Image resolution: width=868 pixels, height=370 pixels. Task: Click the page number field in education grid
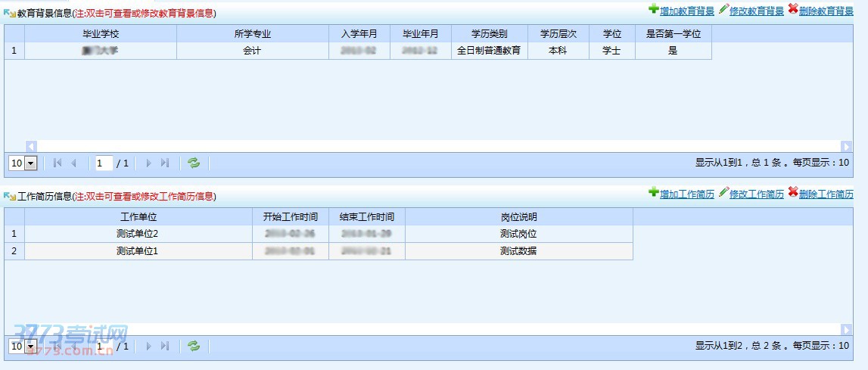point(104,163)
